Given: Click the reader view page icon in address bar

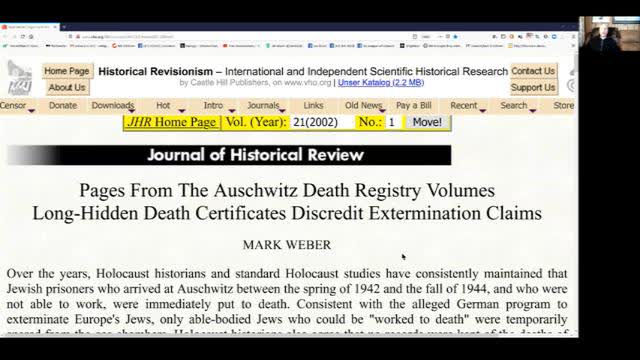Looking at the screenshot, I should click(x=415, y=36).
